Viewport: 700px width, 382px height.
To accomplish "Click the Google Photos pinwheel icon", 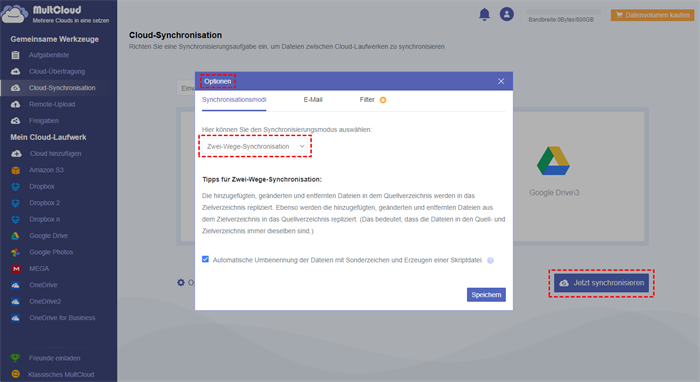I will point(16,252).
